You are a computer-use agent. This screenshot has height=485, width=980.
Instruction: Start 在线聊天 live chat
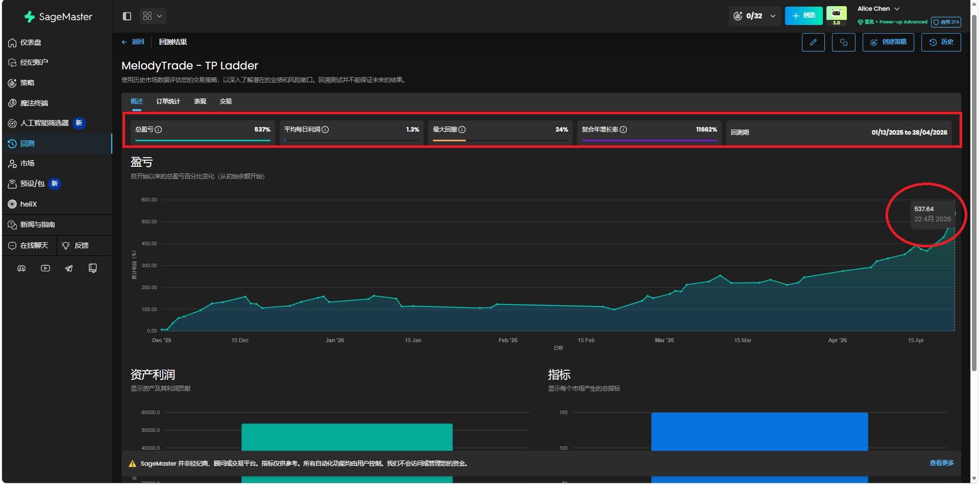pos(29,245)
